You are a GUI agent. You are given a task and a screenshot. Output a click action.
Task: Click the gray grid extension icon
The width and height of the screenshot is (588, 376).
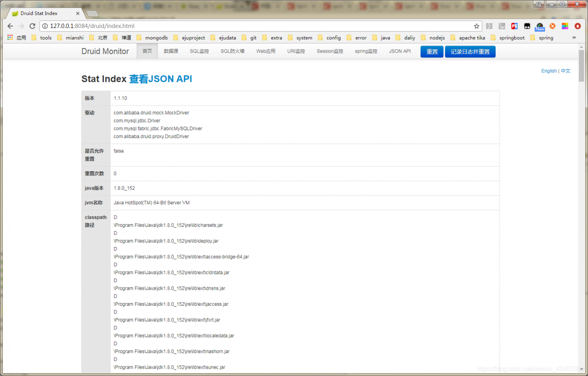(489, 26)
